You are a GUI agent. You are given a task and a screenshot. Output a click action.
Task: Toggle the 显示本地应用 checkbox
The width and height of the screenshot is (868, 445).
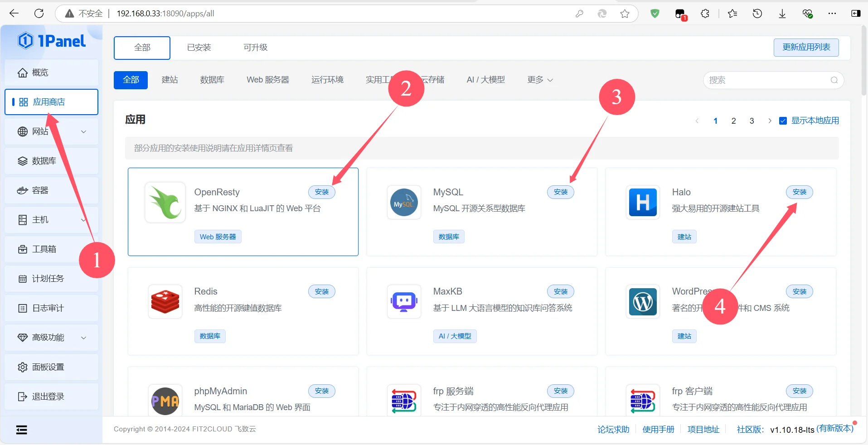[783, 121]
